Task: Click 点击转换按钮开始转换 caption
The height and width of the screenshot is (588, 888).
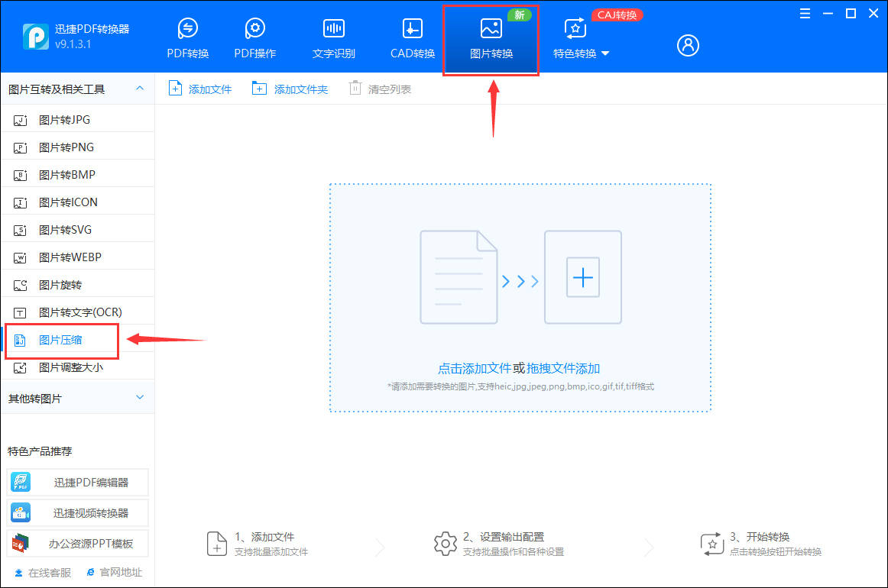Action: (x=776, y=552)
